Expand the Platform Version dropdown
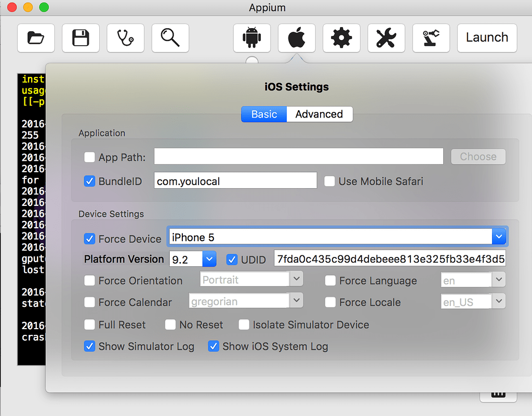 (209, 259)
